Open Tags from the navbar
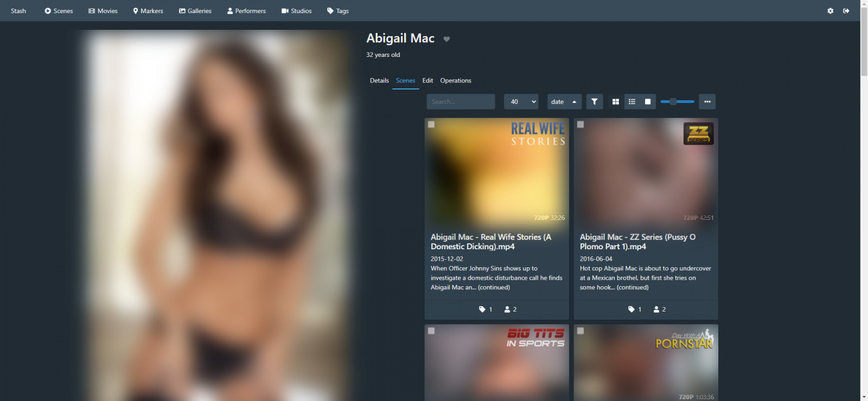This screenshot has width=868, height=401. coord(338,11)
